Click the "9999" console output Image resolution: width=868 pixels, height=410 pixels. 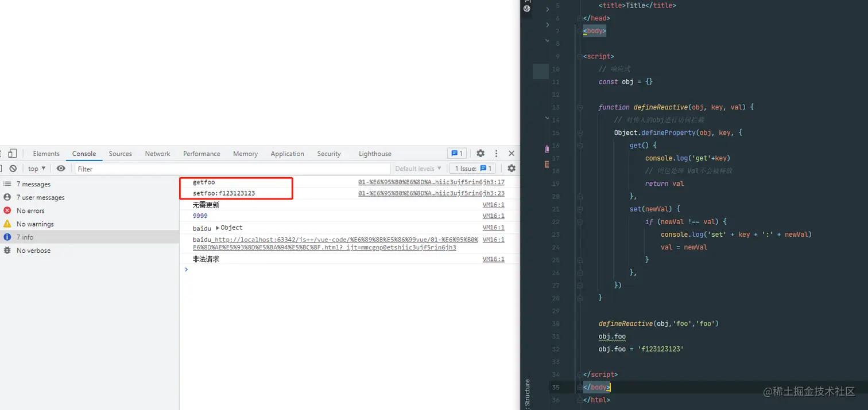point(200,216)
